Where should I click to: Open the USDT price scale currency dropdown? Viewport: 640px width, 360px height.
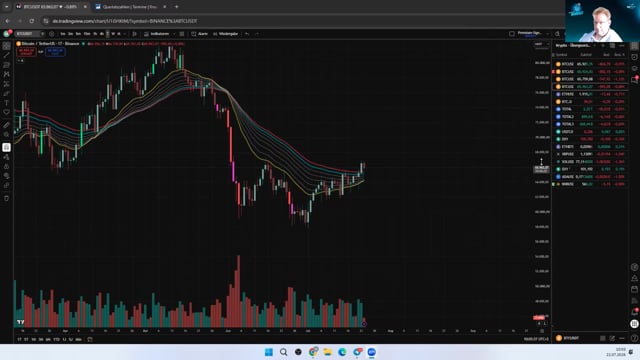[542, 44]
